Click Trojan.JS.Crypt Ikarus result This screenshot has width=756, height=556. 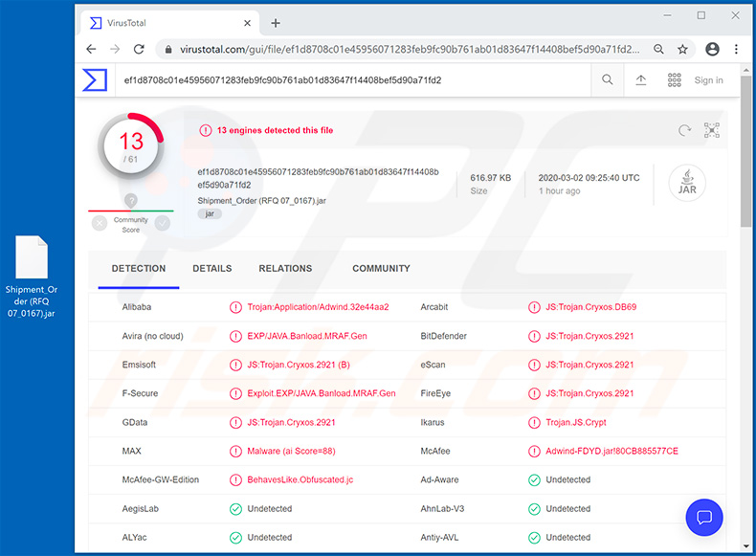(576, 422)
